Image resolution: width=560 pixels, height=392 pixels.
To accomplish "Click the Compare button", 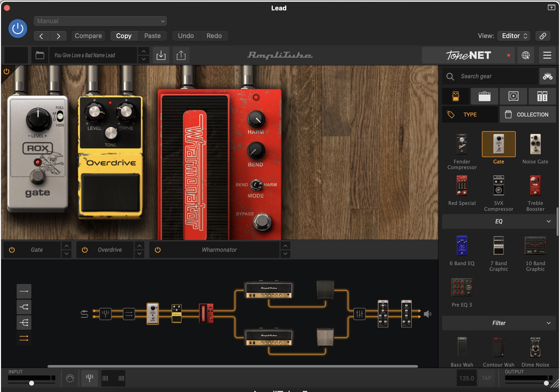I will click(x=88, y=36).
